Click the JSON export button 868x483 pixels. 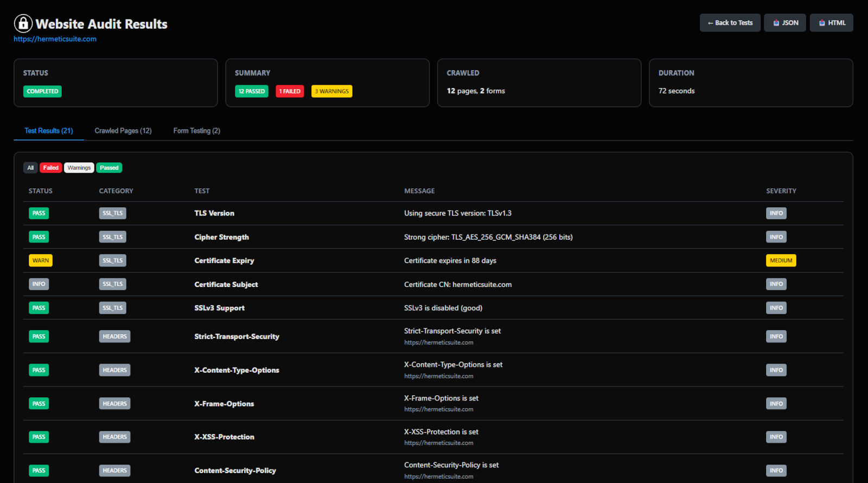785,23
